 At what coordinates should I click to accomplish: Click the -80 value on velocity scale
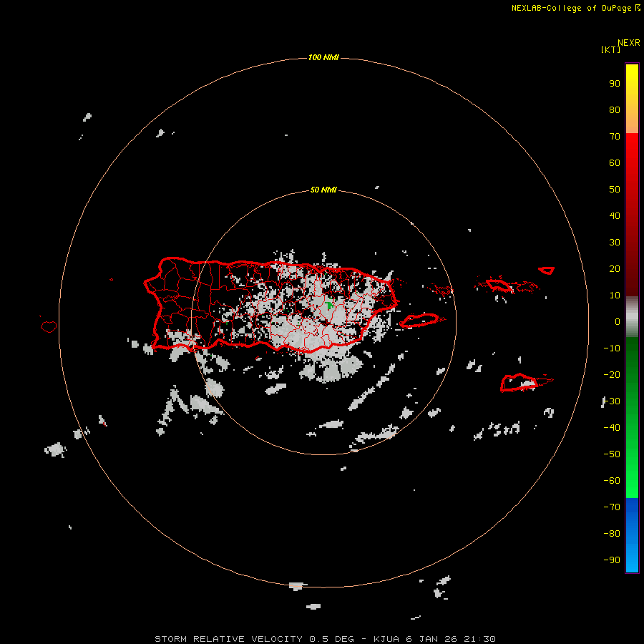tap(612, 534)
